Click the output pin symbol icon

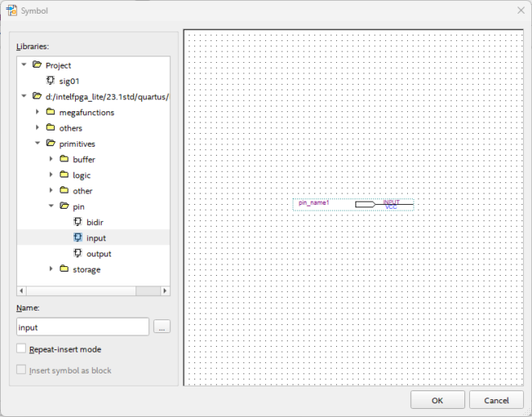(x=77, y=253)
